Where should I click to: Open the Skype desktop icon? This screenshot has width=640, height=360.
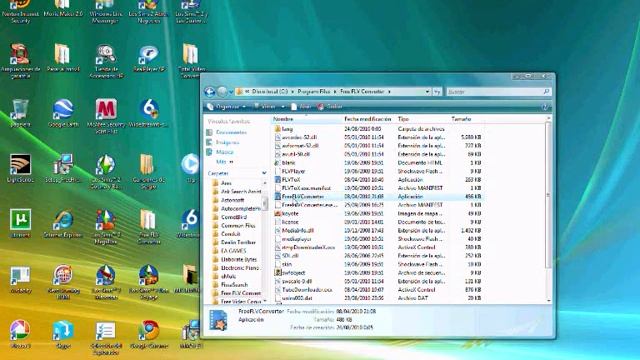point(63,334)
